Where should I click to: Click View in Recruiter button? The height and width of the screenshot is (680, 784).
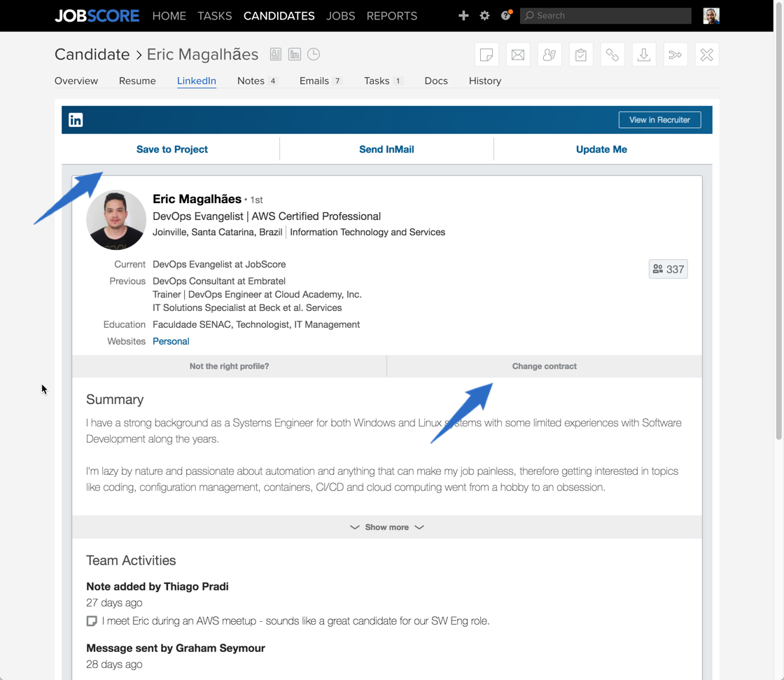click(659, 120)
